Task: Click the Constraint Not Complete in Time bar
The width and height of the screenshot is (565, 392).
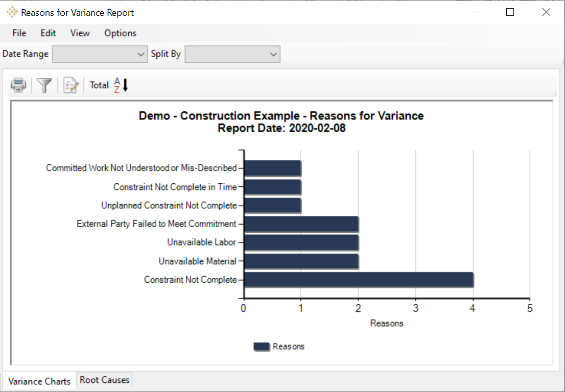Action: pos(273,187)
